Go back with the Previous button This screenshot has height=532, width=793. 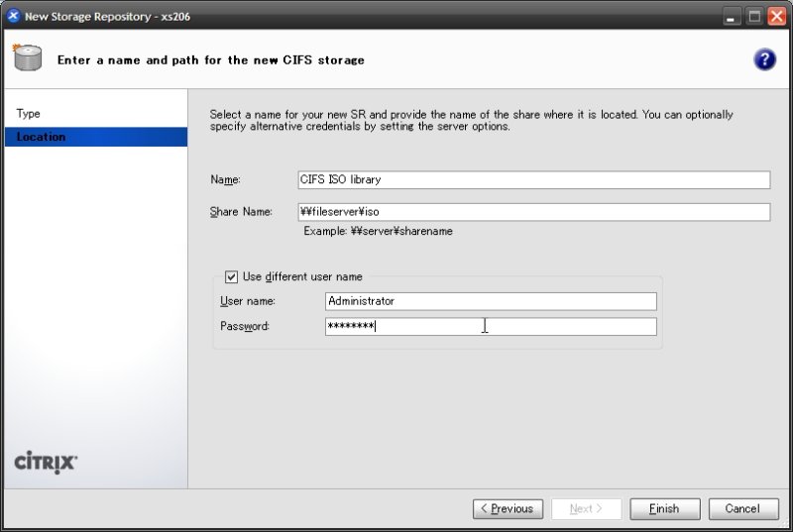508,509
